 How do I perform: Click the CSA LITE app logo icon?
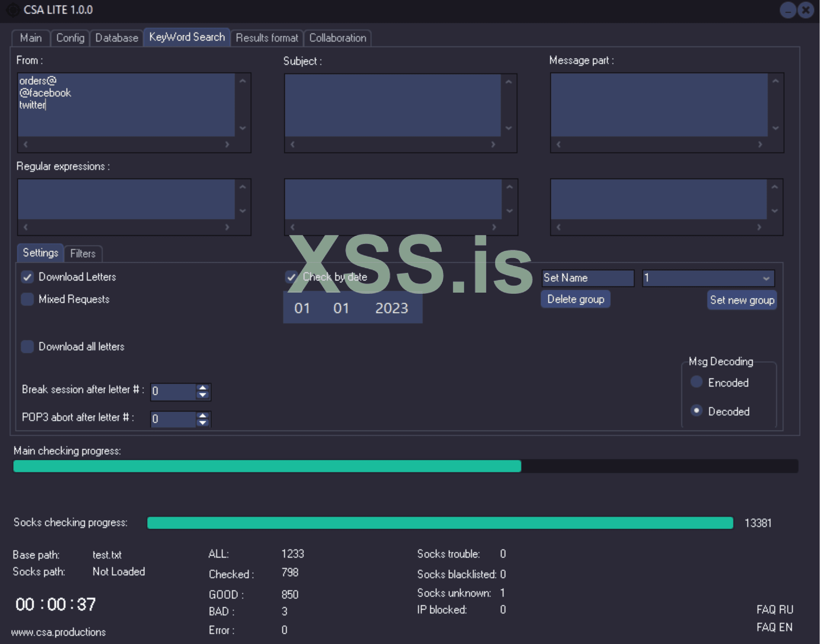(x=13, y=10)
